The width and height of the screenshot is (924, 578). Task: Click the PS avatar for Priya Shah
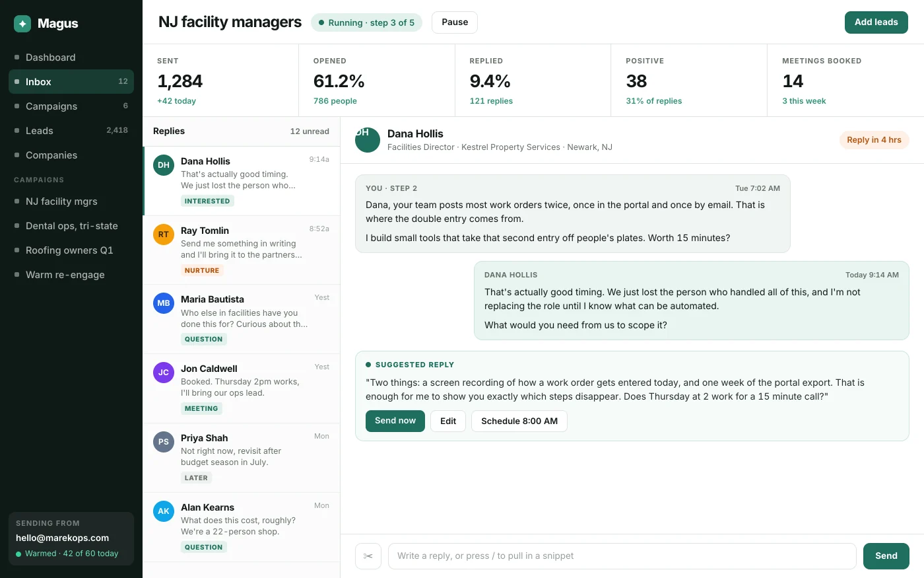[x=164, y=442]
